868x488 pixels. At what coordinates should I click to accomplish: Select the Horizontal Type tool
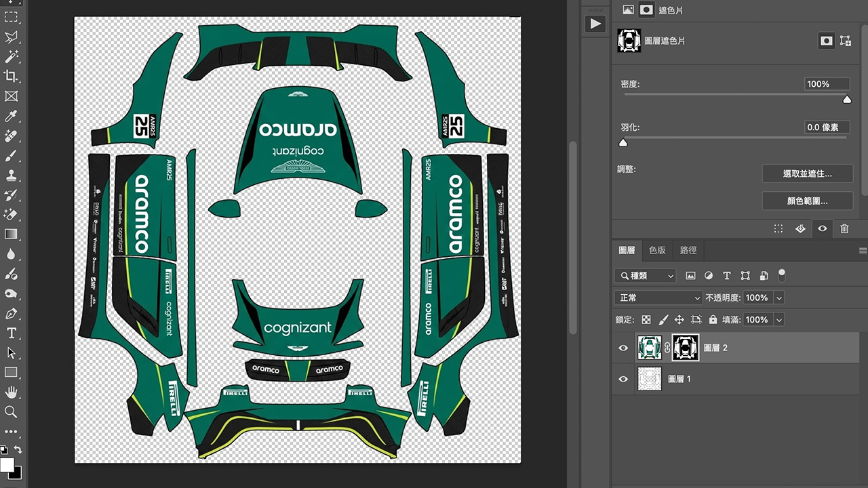(11, 333)
